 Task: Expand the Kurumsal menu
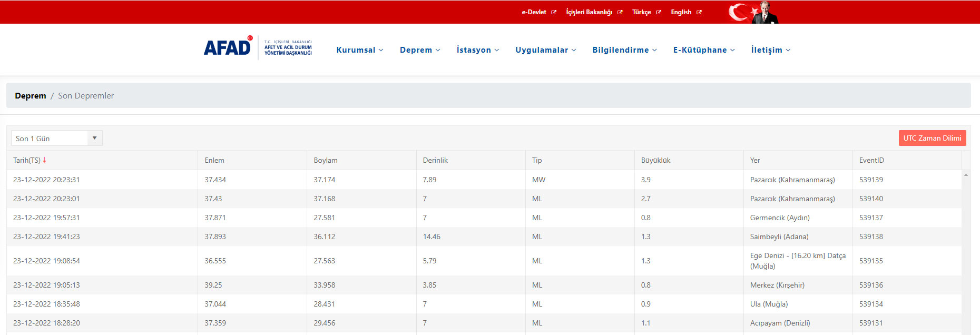pyautogui.click(x=360, y=50)
